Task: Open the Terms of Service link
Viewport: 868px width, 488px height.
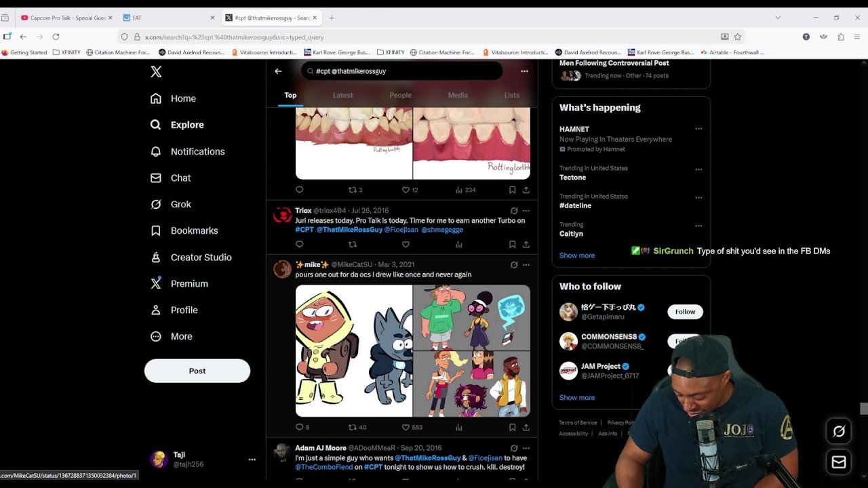Action: (578, 423)
